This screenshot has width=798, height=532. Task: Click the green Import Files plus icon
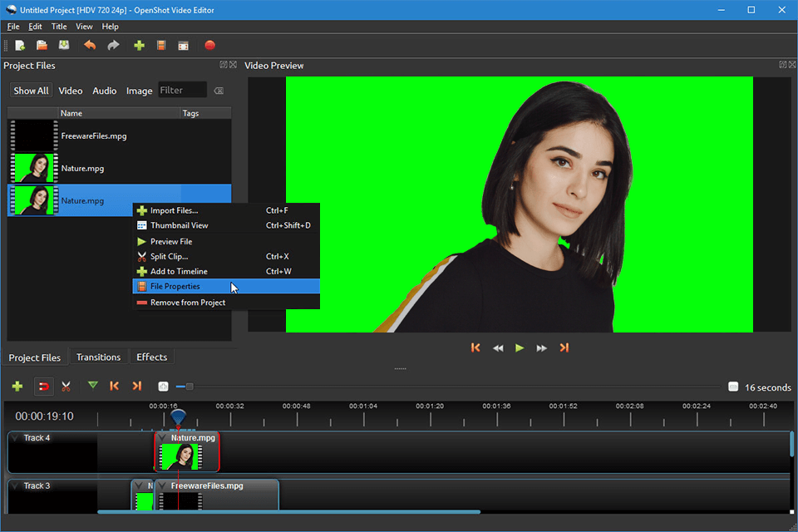pos(139,46)
